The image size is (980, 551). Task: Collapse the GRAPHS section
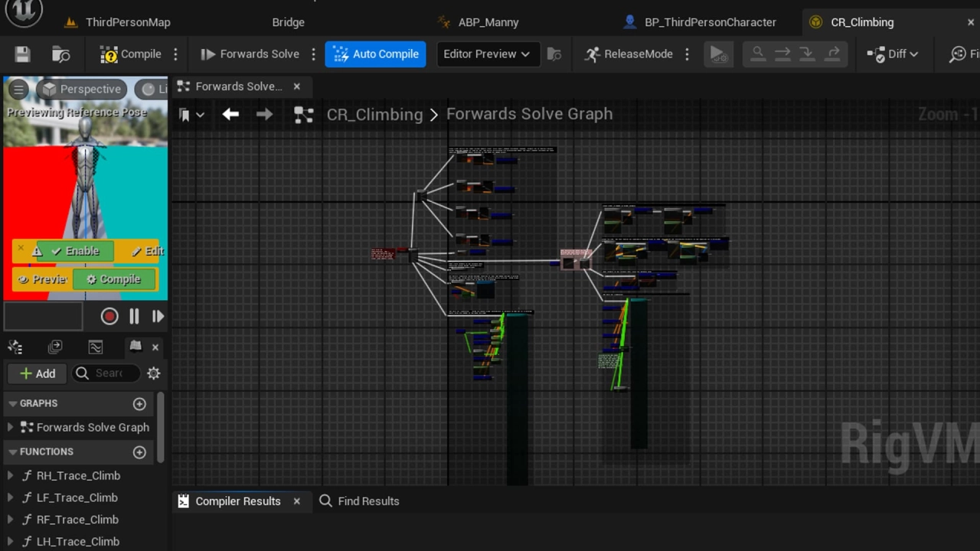pos(12,403)
